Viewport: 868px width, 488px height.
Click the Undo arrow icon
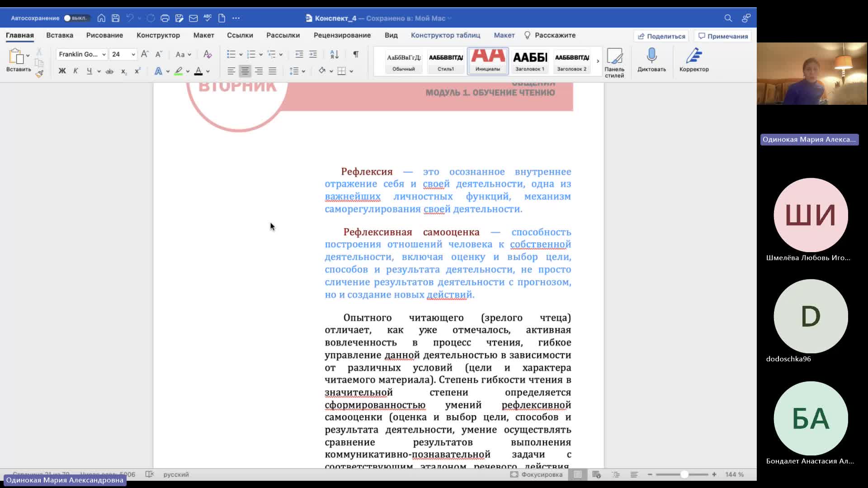(130, 18)
